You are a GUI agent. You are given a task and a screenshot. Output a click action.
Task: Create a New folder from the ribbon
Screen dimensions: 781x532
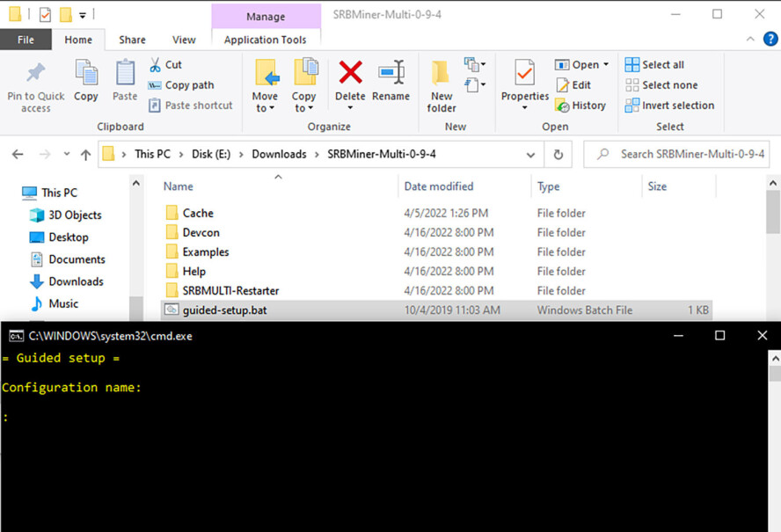[x=442, y=85]
